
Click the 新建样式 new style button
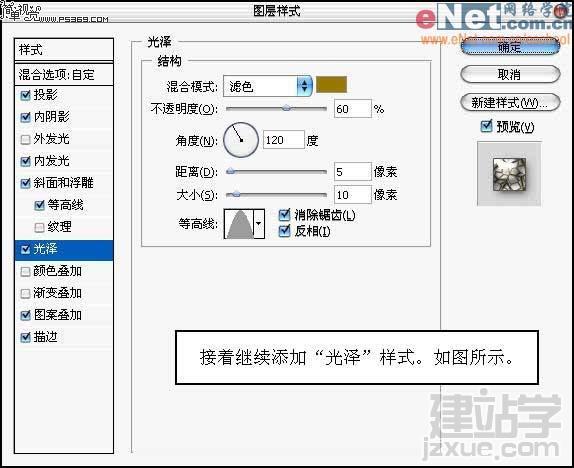coord(510,103)
